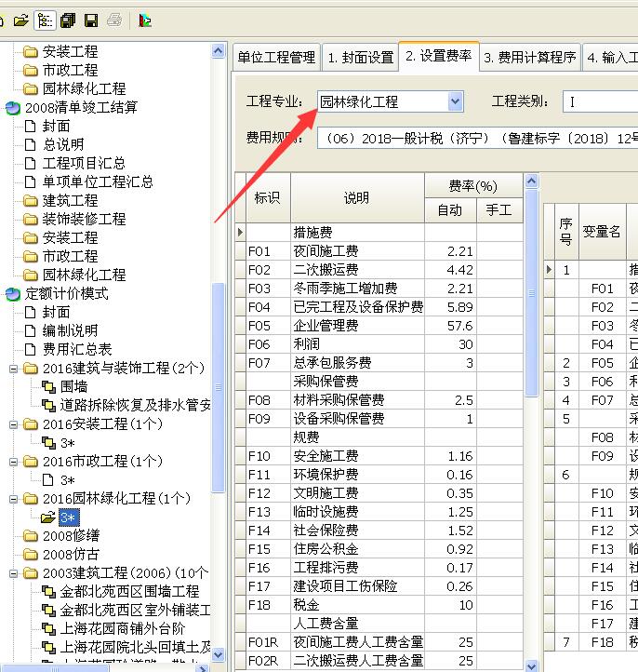Switch to 单位工程管理 tab
This screenshot has height=672, width=638.
click(276, 58)
